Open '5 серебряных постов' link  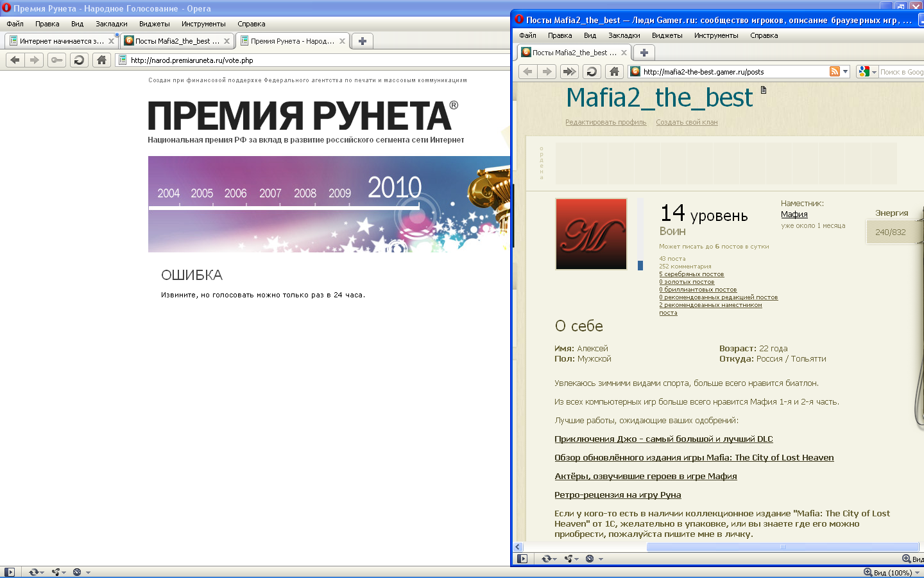pos(691,274)
